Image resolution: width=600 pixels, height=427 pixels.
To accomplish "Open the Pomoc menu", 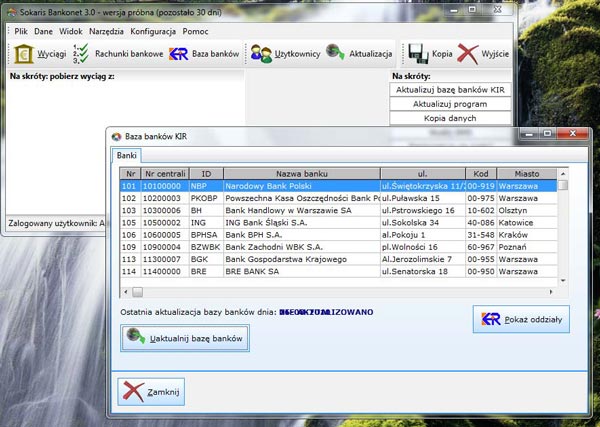I will click(195, 31).
